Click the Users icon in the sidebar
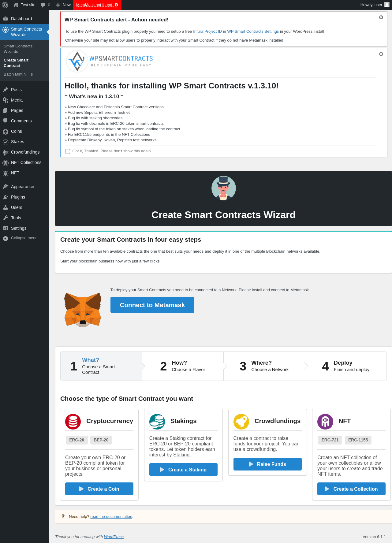This screenshot has width=392, height=543. tap(6, 207)
